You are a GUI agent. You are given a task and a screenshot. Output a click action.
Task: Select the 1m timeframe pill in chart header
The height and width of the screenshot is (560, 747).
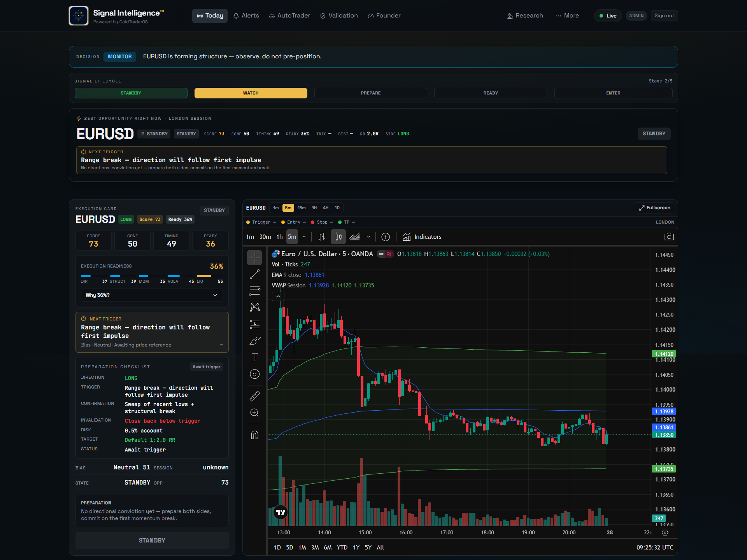point(276,208)
